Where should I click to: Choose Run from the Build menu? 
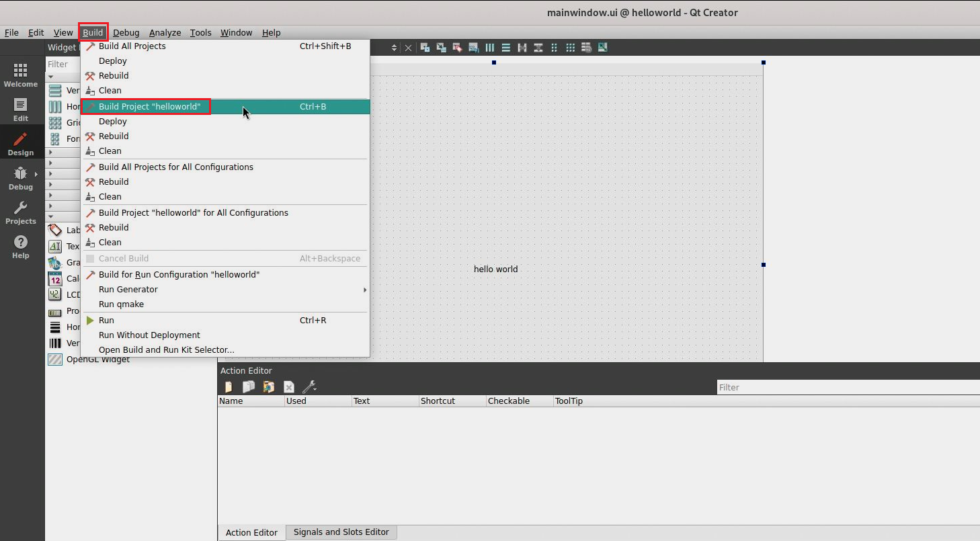106,321
